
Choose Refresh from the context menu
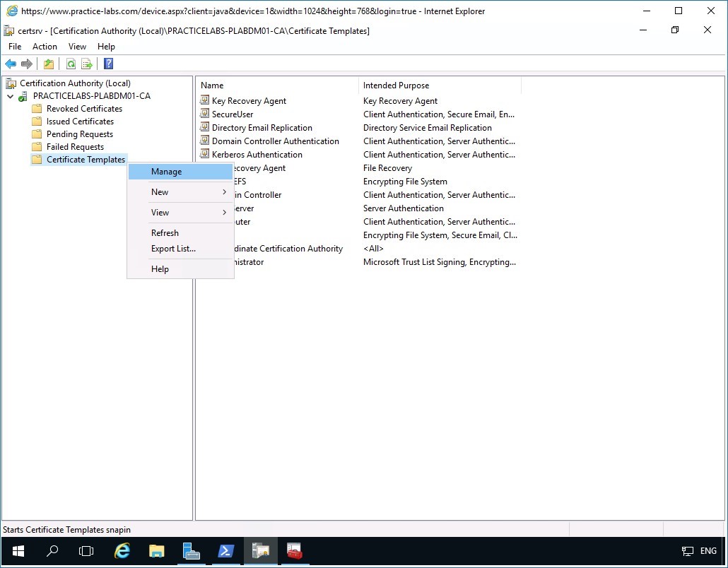point(181,233)
